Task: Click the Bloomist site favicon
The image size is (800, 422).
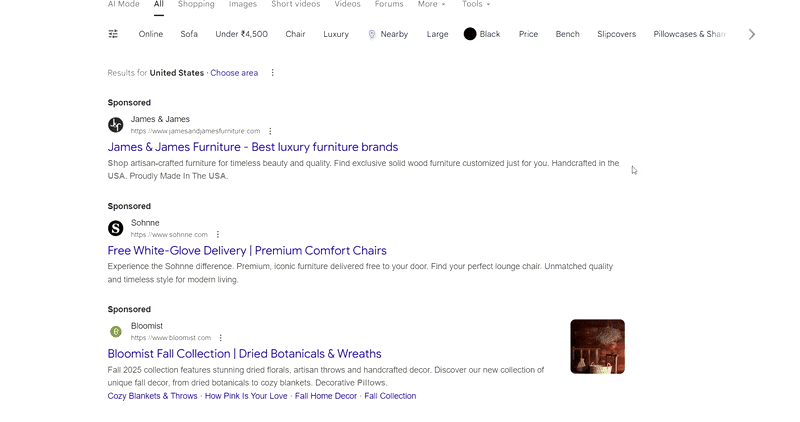Action: (x=116, y=332)
